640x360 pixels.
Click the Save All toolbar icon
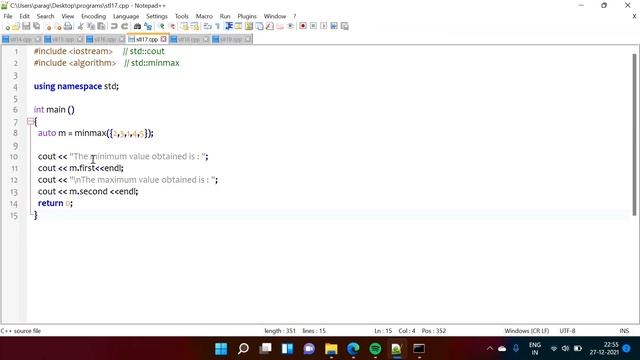pos(36,27)
